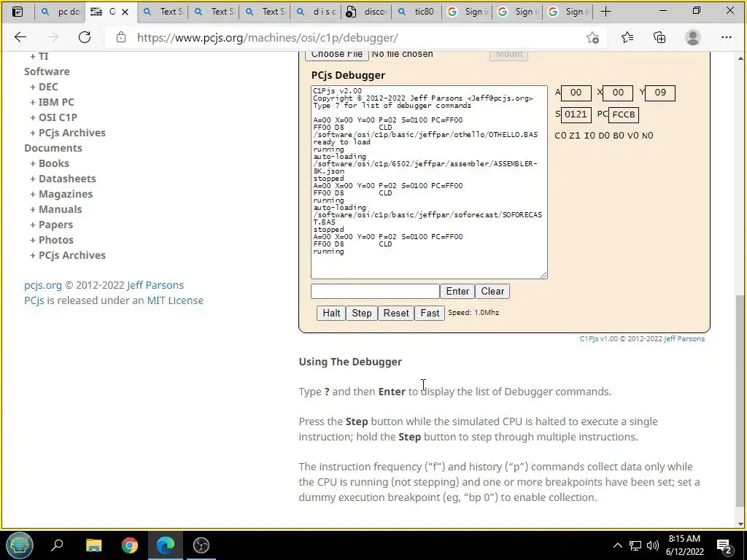This screenshot has width=747, height=560.
Task: Expand PCjs Archives under Software
Action: [68, 133]
